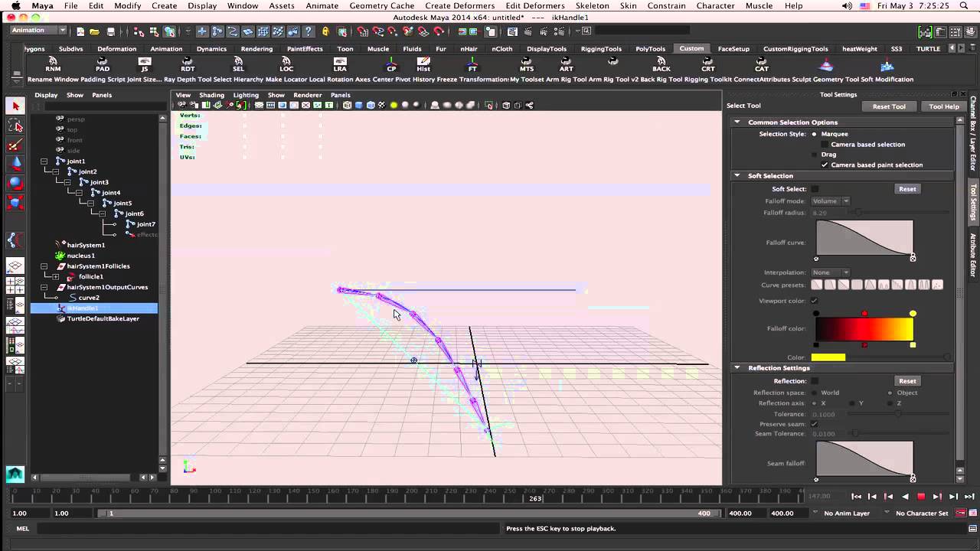Collapse the Reflection Settings section
Screen dimensions: 980x551
[737, 368]
